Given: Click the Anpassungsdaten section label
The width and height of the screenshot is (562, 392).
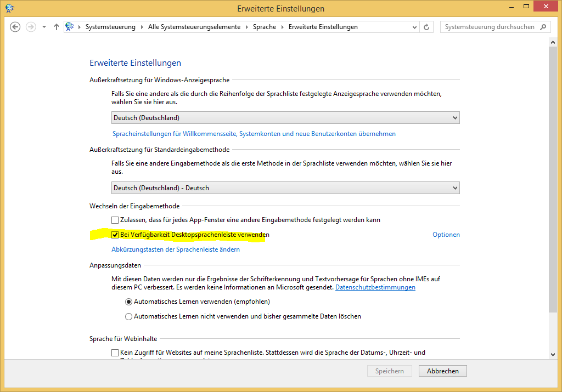Looking at the screenshot, I should tap(115, 265).
